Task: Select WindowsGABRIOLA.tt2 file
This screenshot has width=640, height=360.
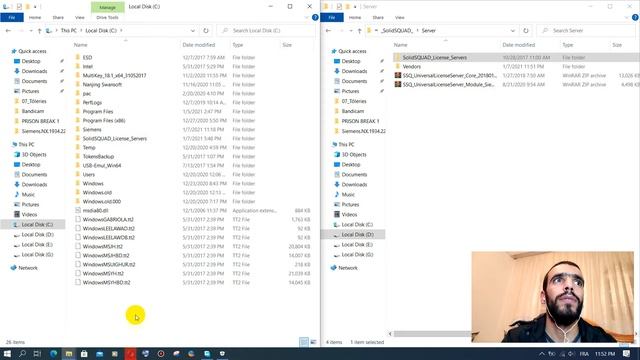Action: click(108, 219)
